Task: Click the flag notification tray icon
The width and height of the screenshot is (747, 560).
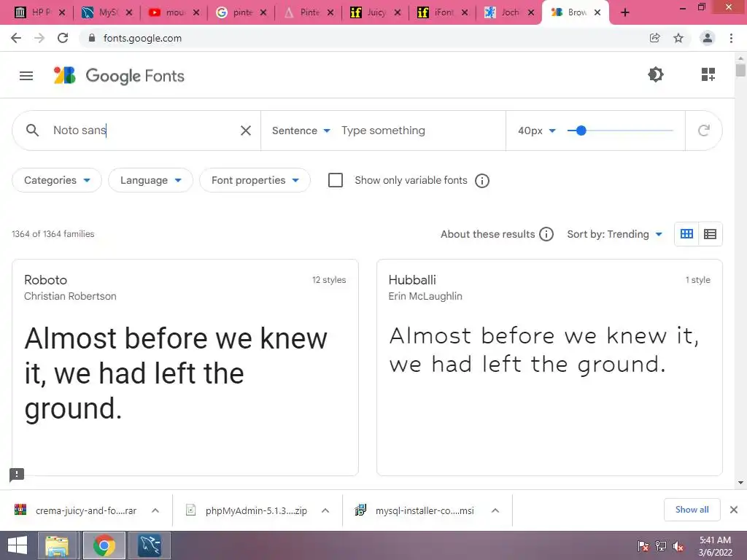Action: (643, 546)
